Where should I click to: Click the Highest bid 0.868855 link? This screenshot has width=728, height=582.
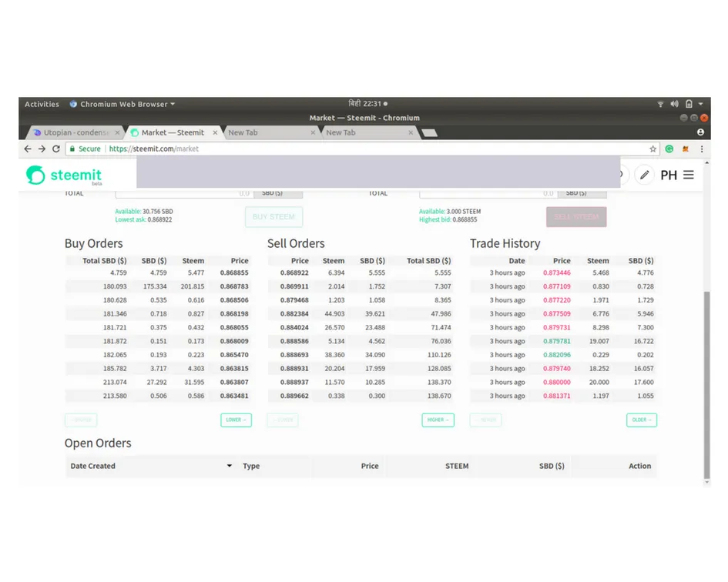[448, 219]
